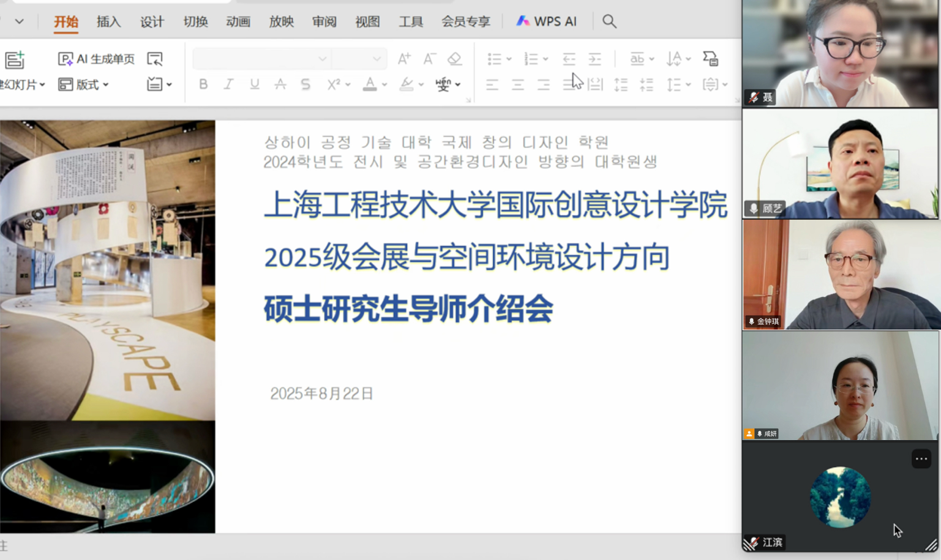Screen dimensions: 941x560
Task: Click the clear formatting eraser icon
Action: pos(454,59)
